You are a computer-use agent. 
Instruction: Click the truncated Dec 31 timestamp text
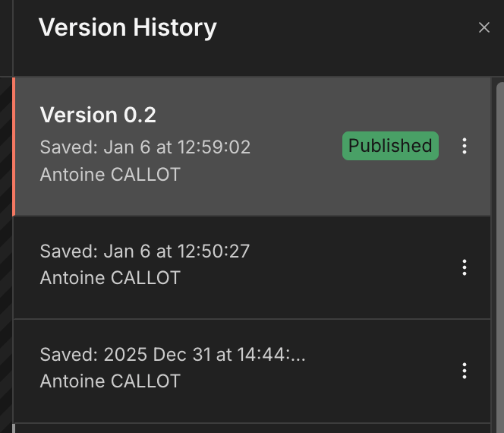pyautogui.click(x=172, y=355)
